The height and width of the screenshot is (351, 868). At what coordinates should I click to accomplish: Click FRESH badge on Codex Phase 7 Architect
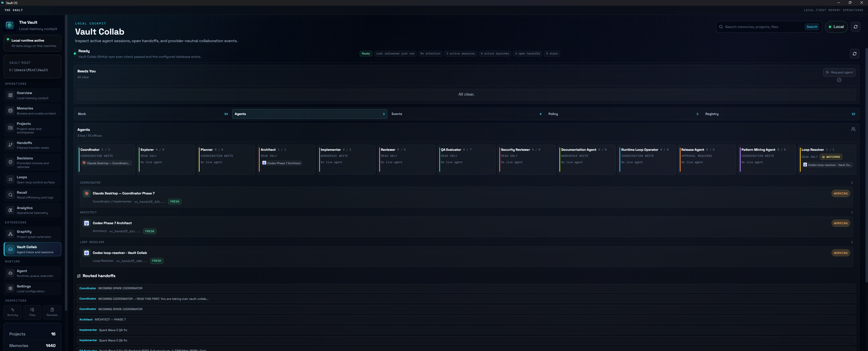pyautogui.click(x=150, y=231)
